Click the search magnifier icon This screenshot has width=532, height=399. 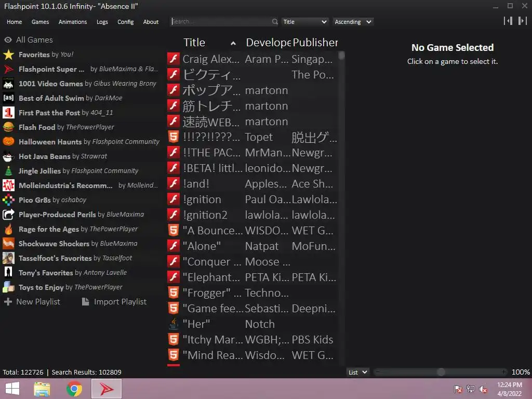275,22
